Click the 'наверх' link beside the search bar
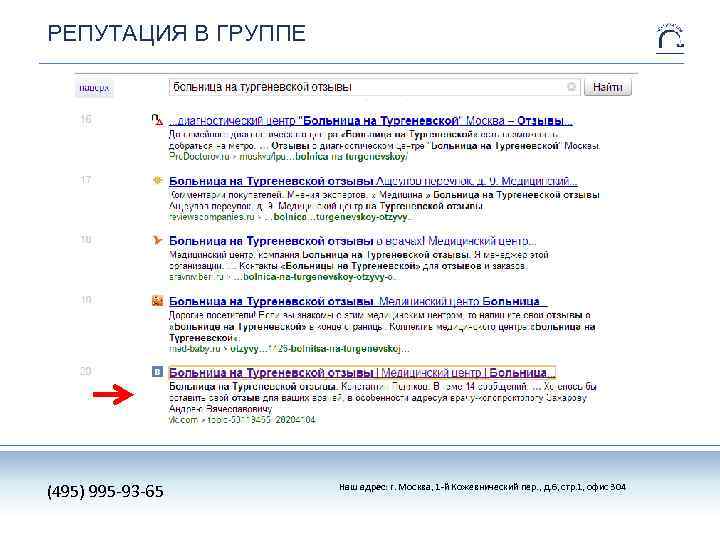The image size is (720, 540). (94, 88)
